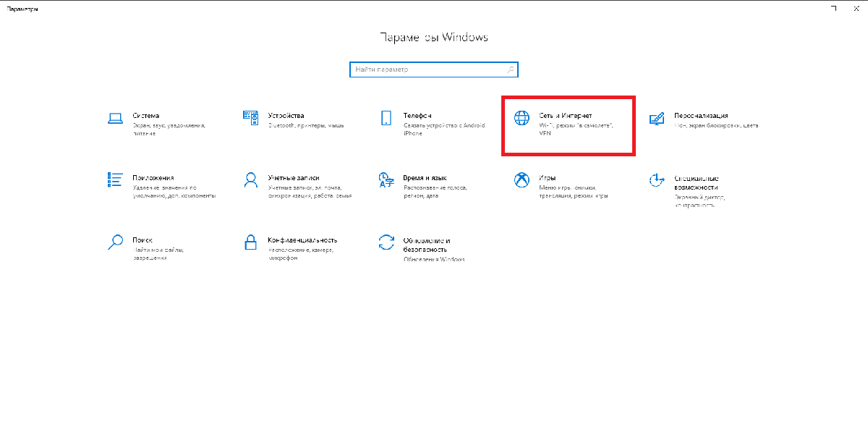Viewport: 868px width, 440px height.
Task: Click the paintbrush icon for Персонализация
Action: coord(657,118)
